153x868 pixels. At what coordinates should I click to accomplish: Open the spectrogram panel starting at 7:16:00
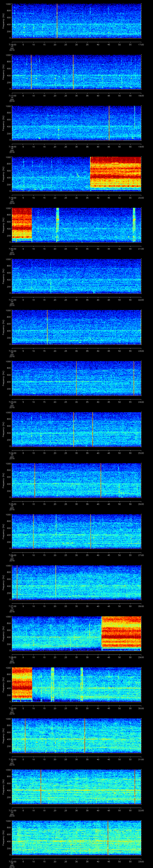[76, 21]
